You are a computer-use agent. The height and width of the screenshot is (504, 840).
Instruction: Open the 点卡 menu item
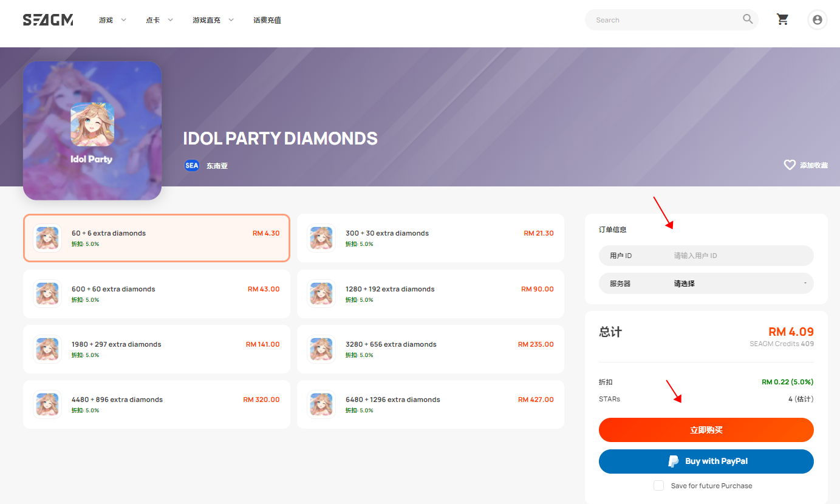click(153, 20)
